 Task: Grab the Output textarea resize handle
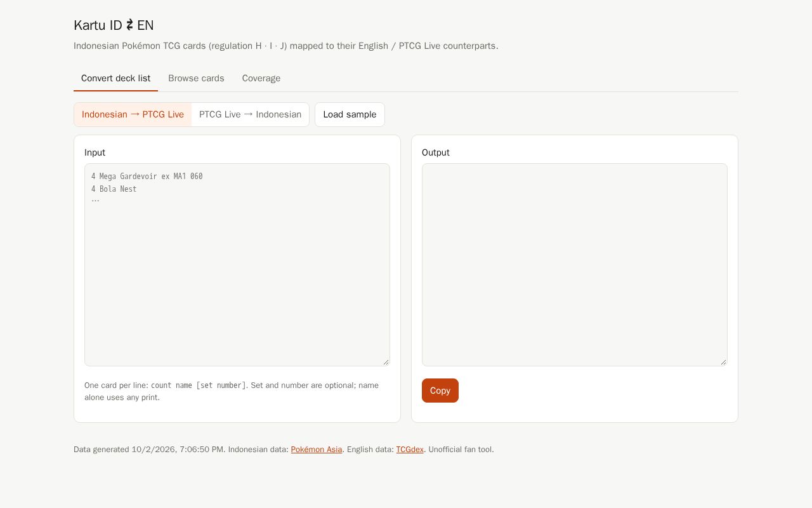(x=723, y=362)
